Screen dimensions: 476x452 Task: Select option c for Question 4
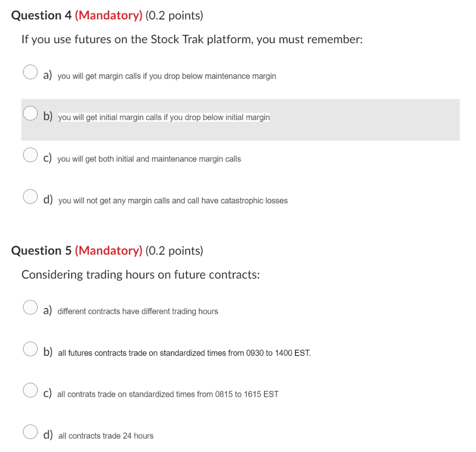pos(30,155)
